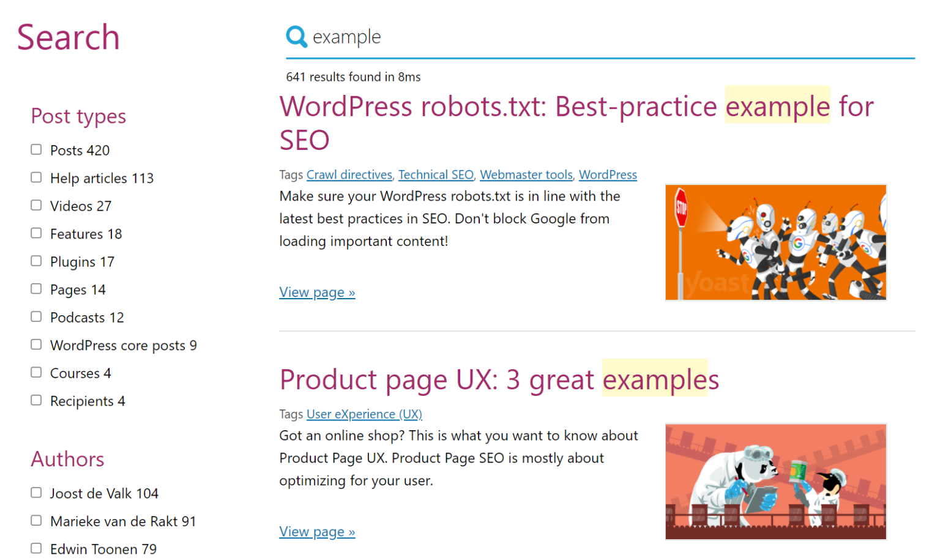This screenshot has width=940, height=560.
Task: Enable the Plugins filter checkbox
Action: pos(35,260)
